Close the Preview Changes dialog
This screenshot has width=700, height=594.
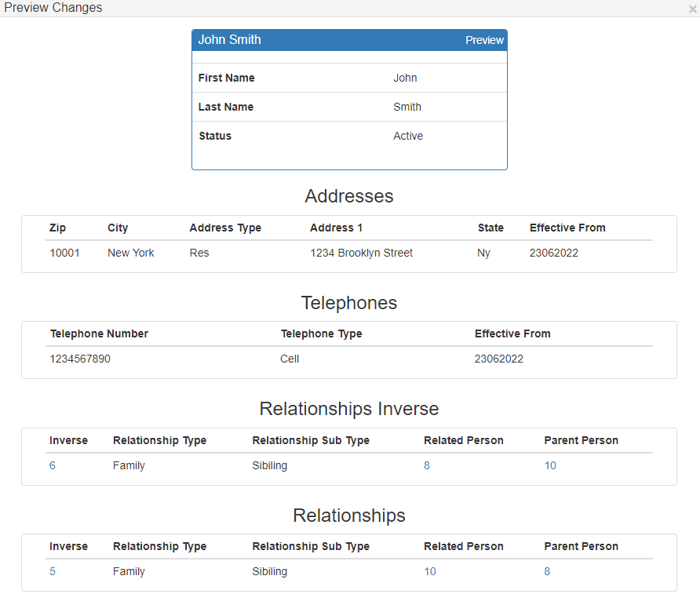(x=692, y=9)
